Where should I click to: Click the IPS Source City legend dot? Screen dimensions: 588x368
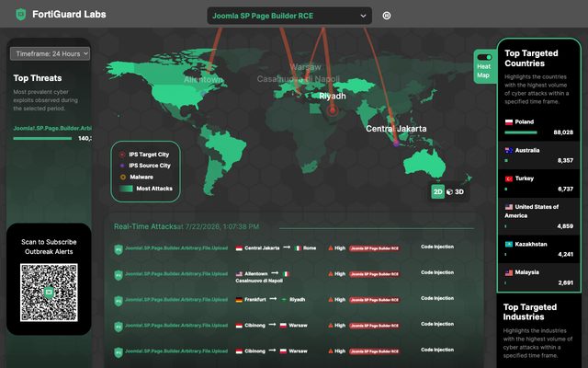122,166
